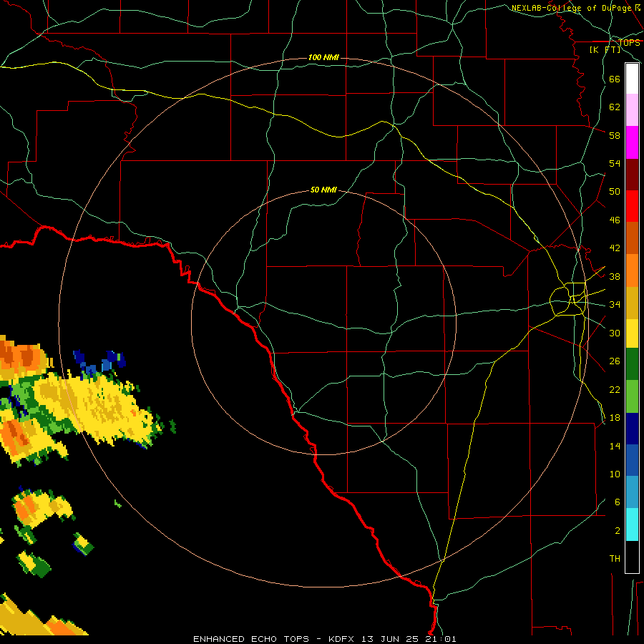Click the legend value "18"
This screenshot has width=644, height=644.
tap(615, 418)
